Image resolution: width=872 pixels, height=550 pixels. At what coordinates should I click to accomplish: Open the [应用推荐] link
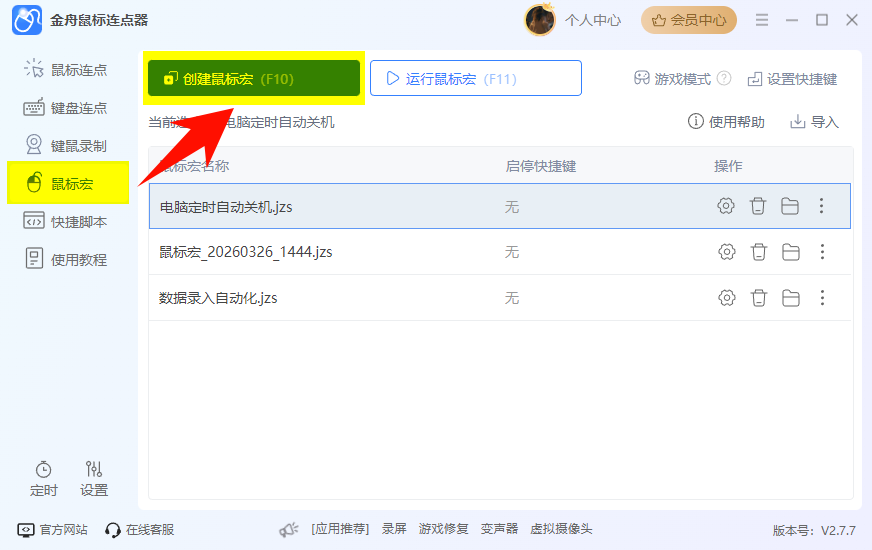[x=340, y=529]
